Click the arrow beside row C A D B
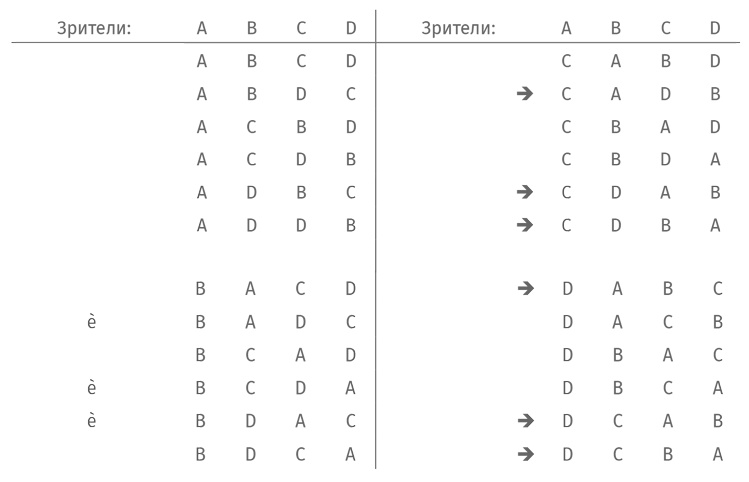The height and width of the screenshot is (482, 749). point(523,95)
